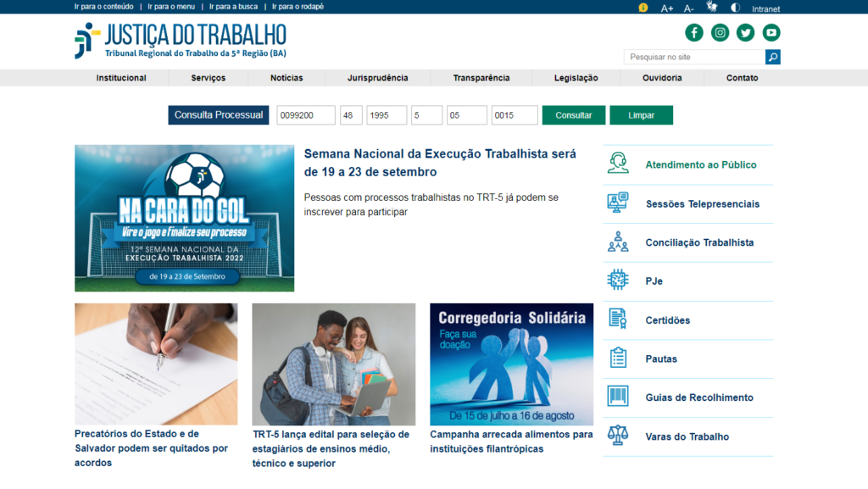
Task: Toggle high contrast mode
Action: (735, 8)
